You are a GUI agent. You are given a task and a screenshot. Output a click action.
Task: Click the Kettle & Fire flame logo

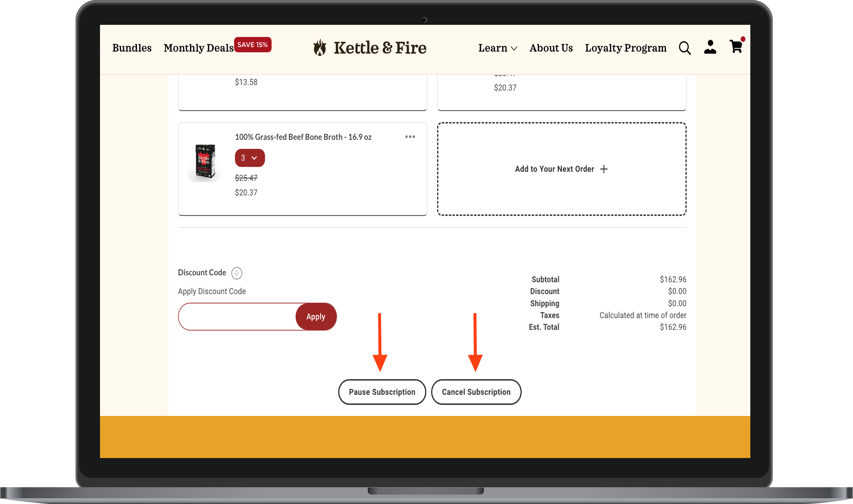(319, 47)
